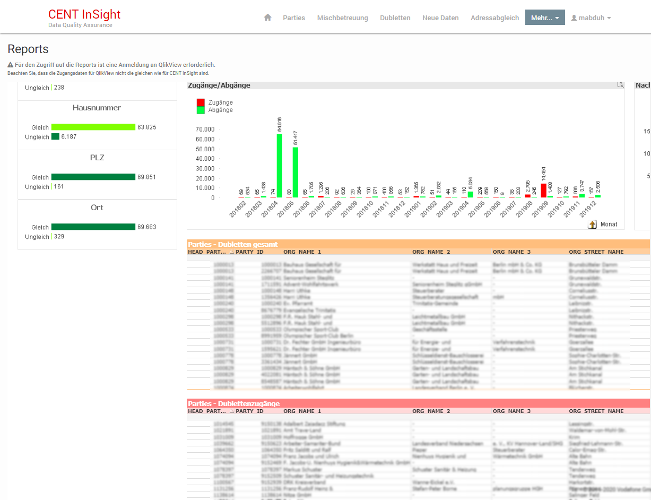
Task: Click the red Zugänge legend square
Action: [x=200, y=102]
